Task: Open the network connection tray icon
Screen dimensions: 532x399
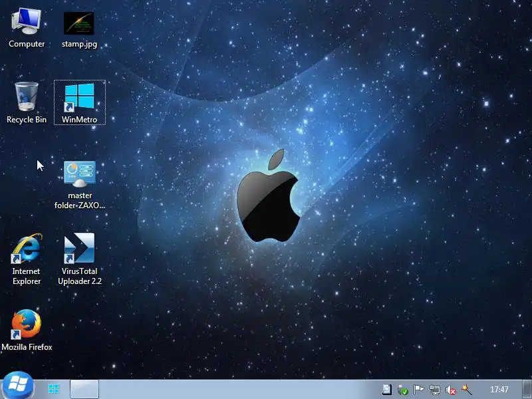Action: 435,390
